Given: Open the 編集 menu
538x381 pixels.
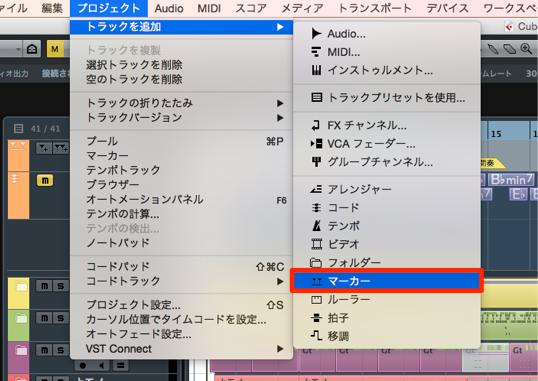Looking at the screenshot, I should point(52,8).
